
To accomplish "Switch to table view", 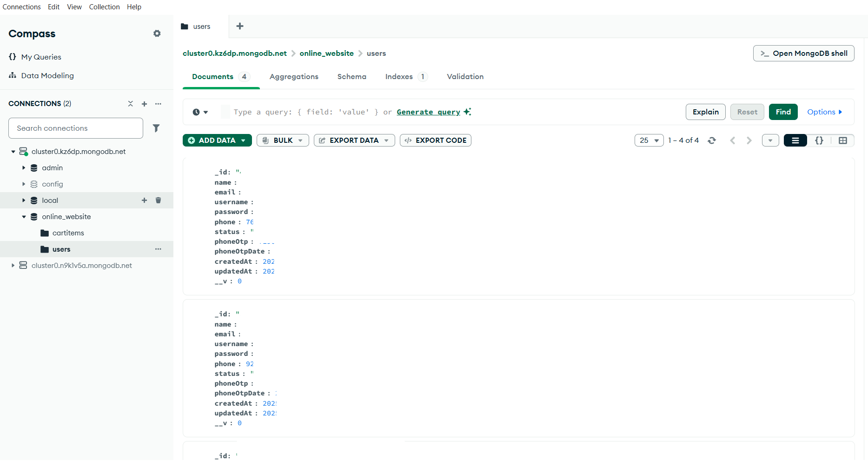I will pos(842,140).
